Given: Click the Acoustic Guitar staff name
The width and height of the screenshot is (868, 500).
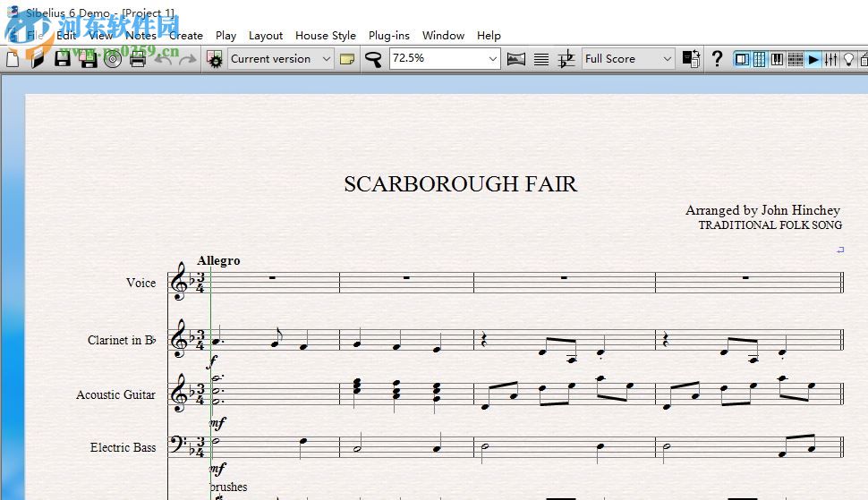Looking at the screenshot, I should [x=115, y=395].
